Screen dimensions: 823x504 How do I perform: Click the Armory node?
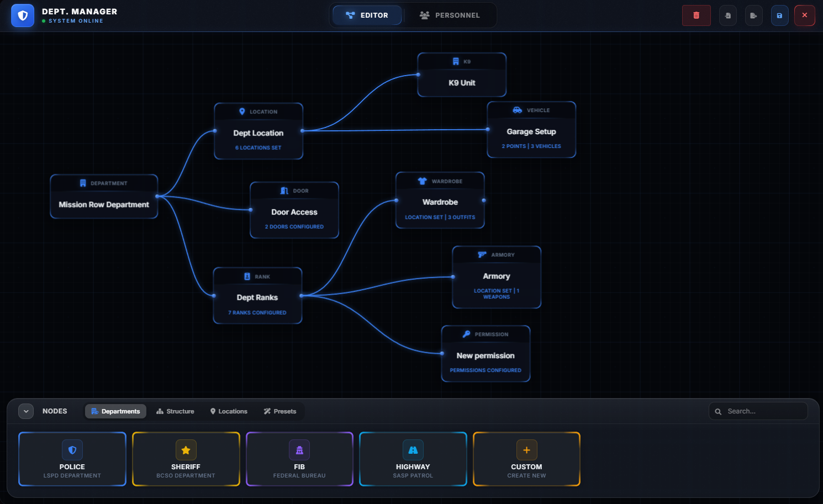point(497,277)
